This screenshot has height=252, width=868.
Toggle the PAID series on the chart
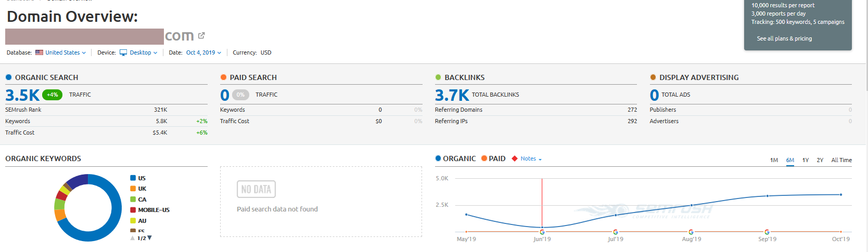point(493,158)
